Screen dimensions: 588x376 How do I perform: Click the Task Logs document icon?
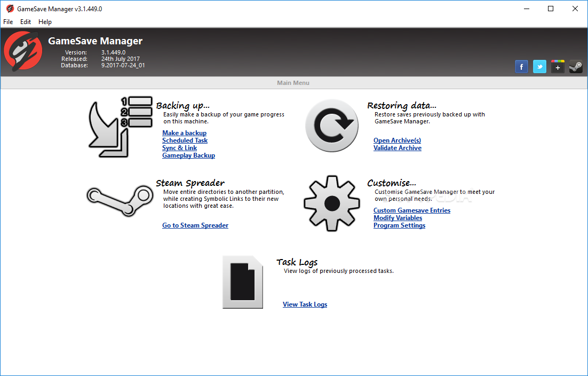[243, 282]
